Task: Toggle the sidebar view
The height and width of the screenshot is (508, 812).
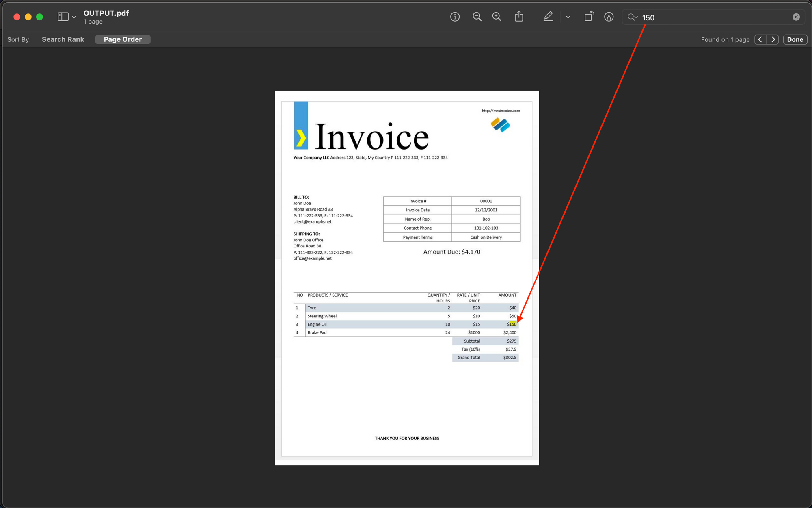Action: pyautogui.click(x=63, y=17)
